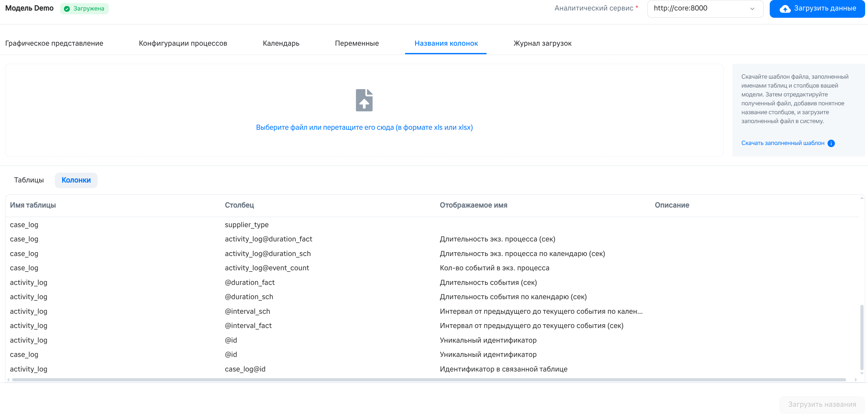Viewport: 868px width, 414px height.
Task: Click the scroll-up arrow of table
Action: coord(862,198)
